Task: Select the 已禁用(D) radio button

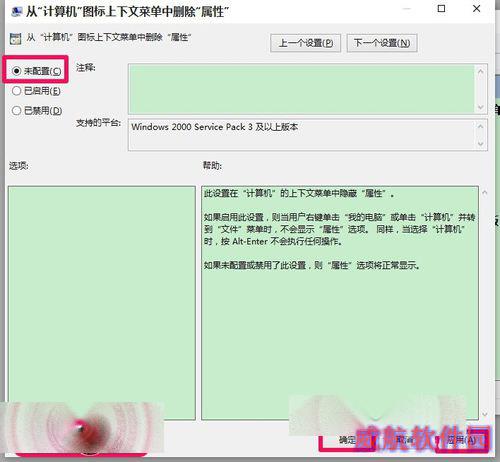Action: (x=37, y=110)
